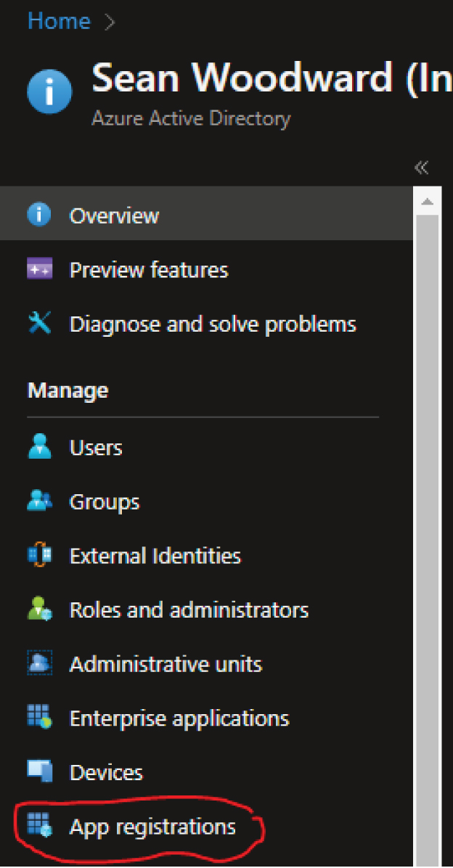The image size is (453, 868).
Task: Click the Azure Active Directory subtitle
Action: 191,118
